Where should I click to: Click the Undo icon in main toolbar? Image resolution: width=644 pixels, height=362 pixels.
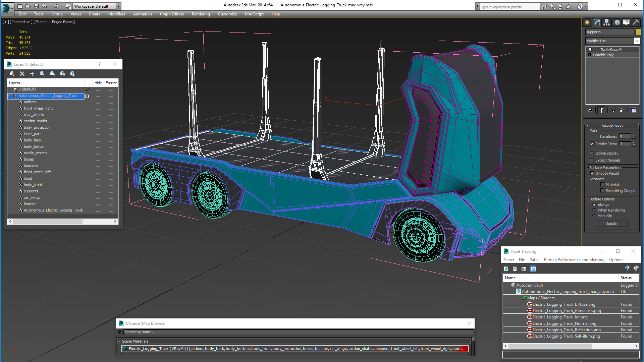click(x=44, y=6)
